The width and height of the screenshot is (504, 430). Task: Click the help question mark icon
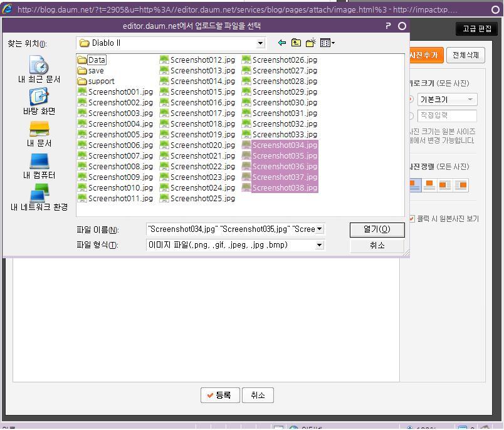[x=388, y=26]
